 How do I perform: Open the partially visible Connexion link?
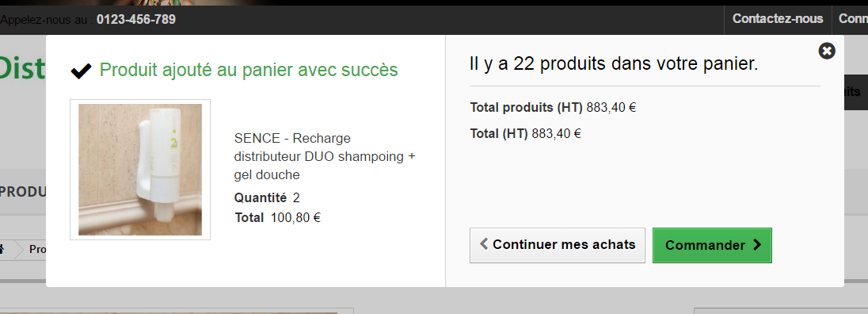[x=853, y=19]
